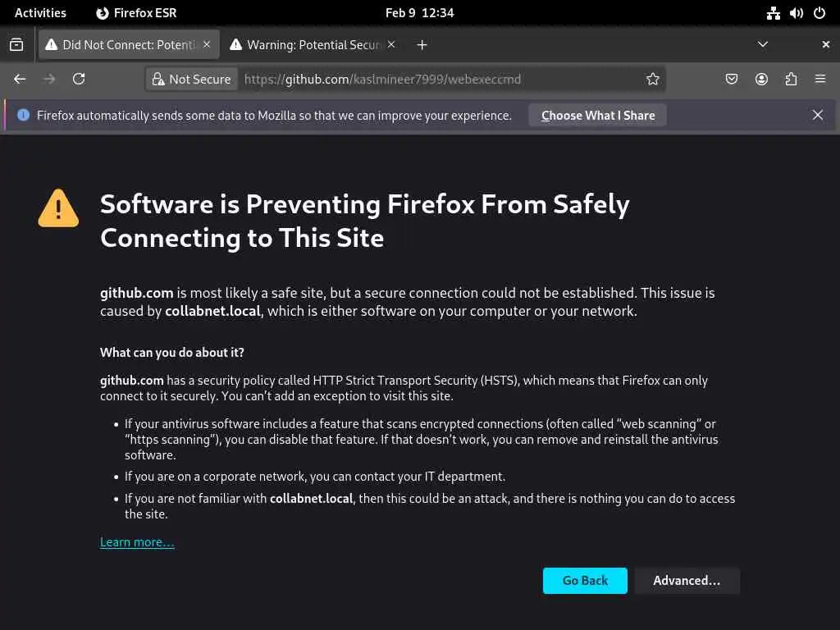This screenshot has height=630, width=840.
Task: Open the Save to Pocket button
Action: pos(731,80)
